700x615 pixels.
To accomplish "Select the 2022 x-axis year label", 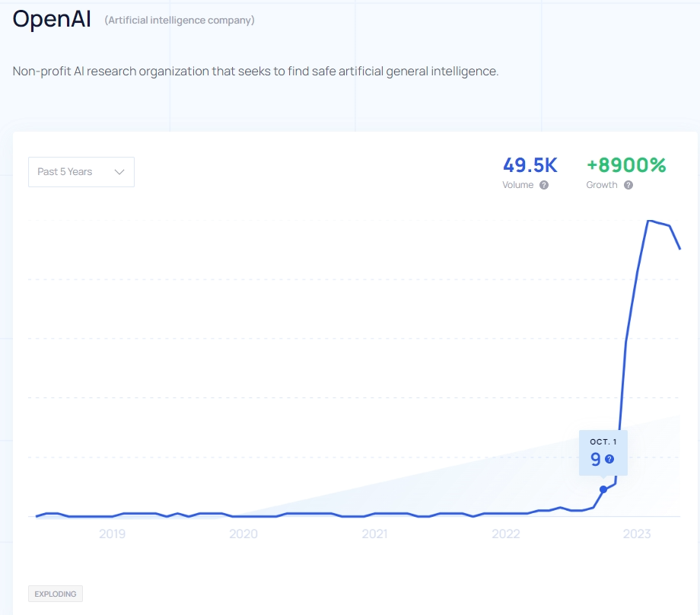I will click(x=506, y=534).
